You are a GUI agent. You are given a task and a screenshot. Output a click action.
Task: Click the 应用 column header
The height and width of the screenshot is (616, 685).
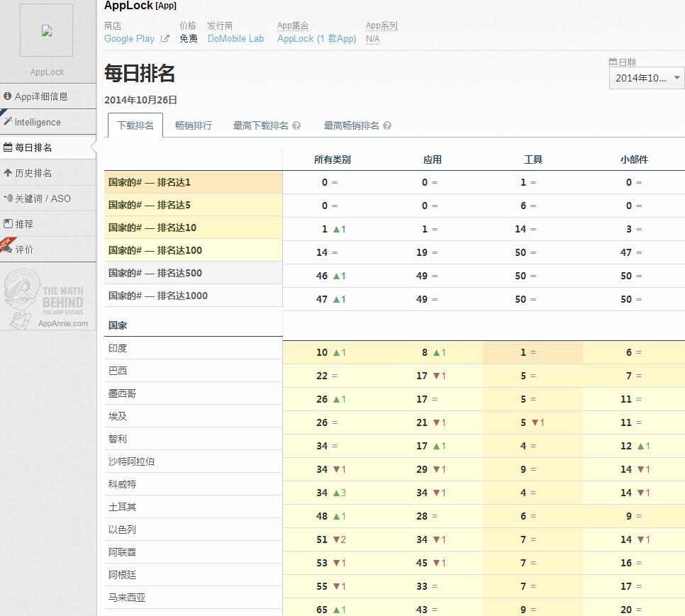pos(433,159)
